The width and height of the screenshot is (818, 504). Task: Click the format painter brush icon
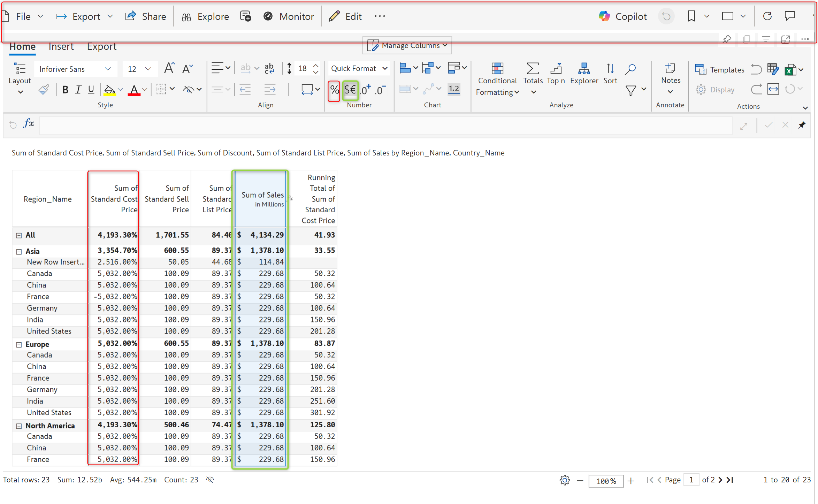click(44, 90)
